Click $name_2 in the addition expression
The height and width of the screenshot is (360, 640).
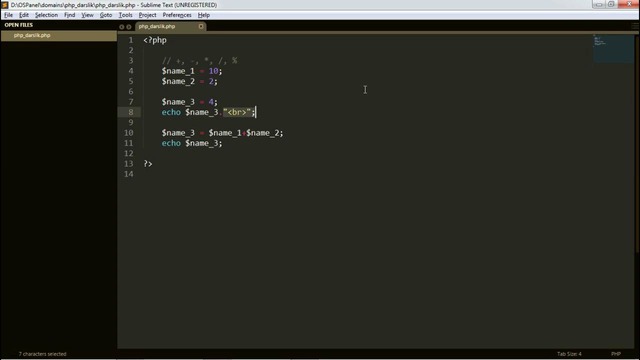coord(262,133)
